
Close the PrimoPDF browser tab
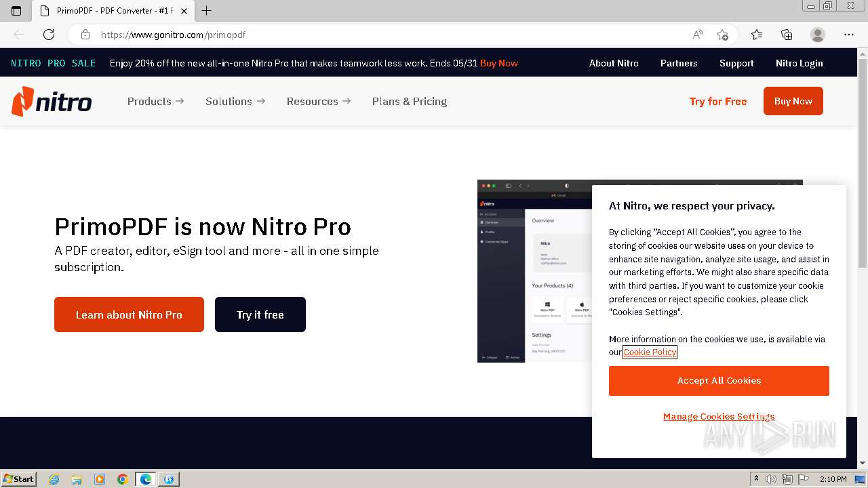pyautogui.click(x=184, y=11)
